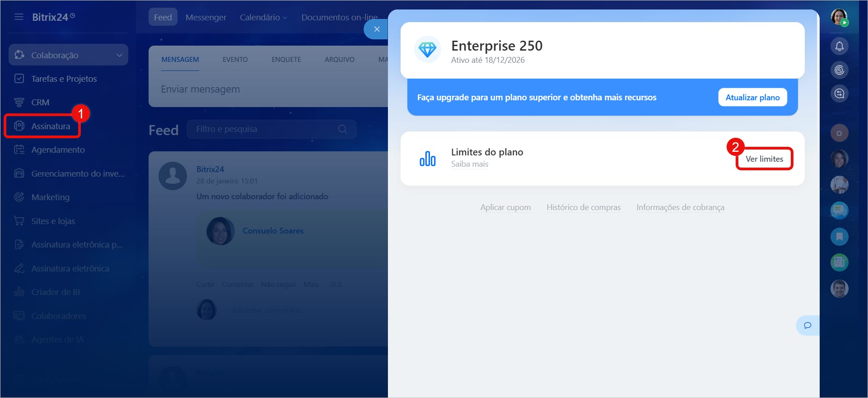
Task: Open Assinatura in the left menu
Action: point(51,126)
